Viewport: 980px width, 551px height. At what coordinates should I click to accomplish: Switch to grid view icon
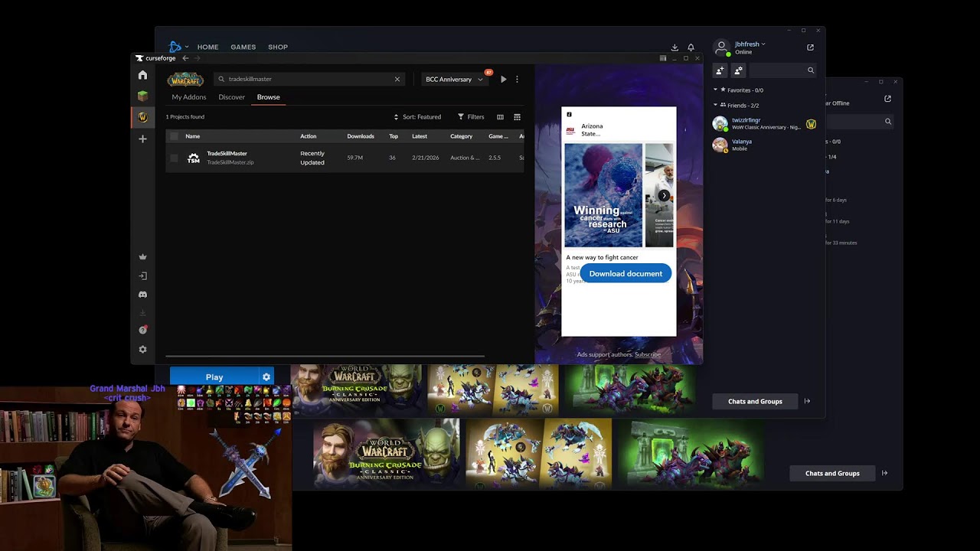[x=517, y=117]
